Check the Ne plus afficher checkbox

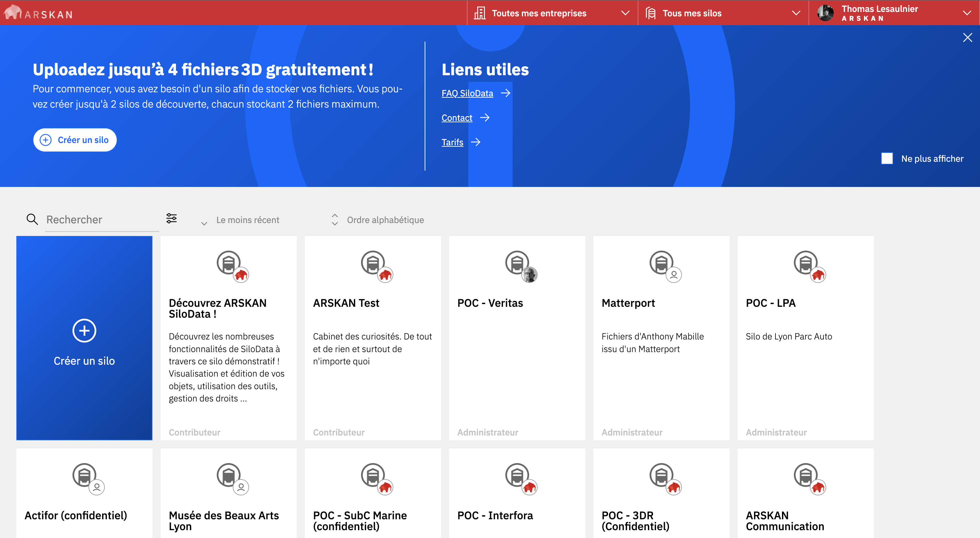[x=887, y=158]
